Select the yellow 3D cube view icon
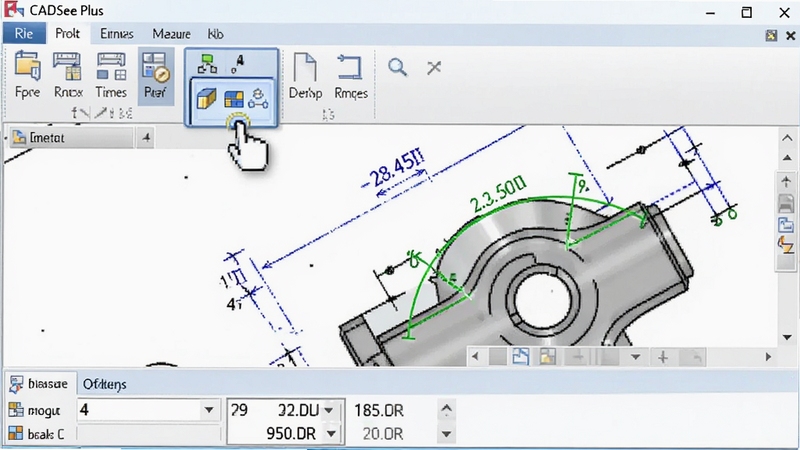The height and width of the screenshot is (450, 800). pos(206,98)
